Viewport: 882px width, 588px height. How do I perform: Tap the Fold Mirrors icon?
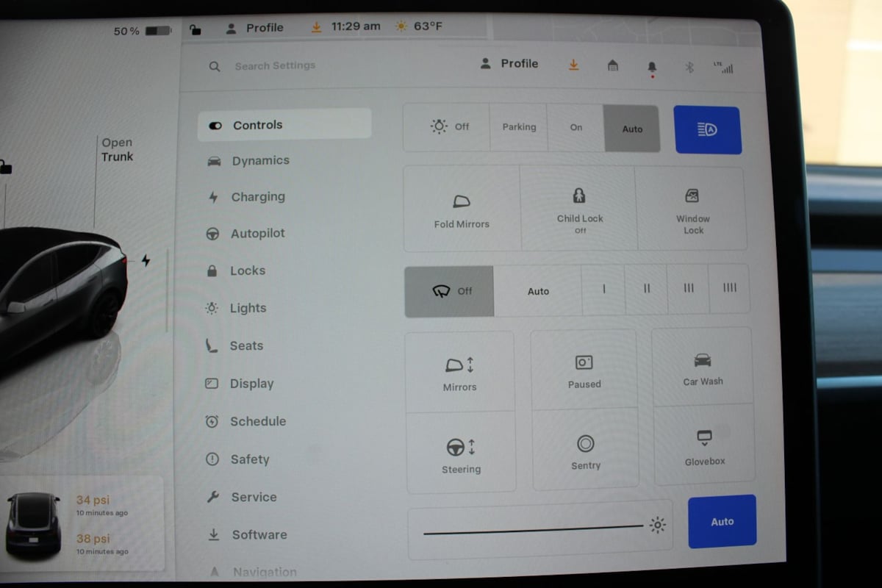click(x=461, y=202)
